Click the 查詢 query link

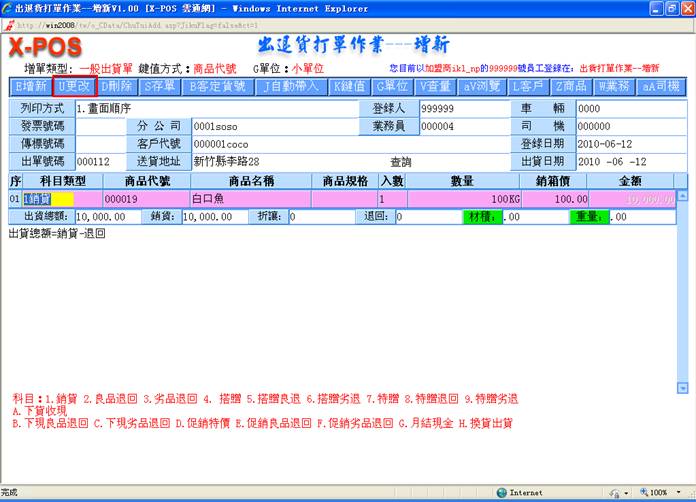pos(400,161)
